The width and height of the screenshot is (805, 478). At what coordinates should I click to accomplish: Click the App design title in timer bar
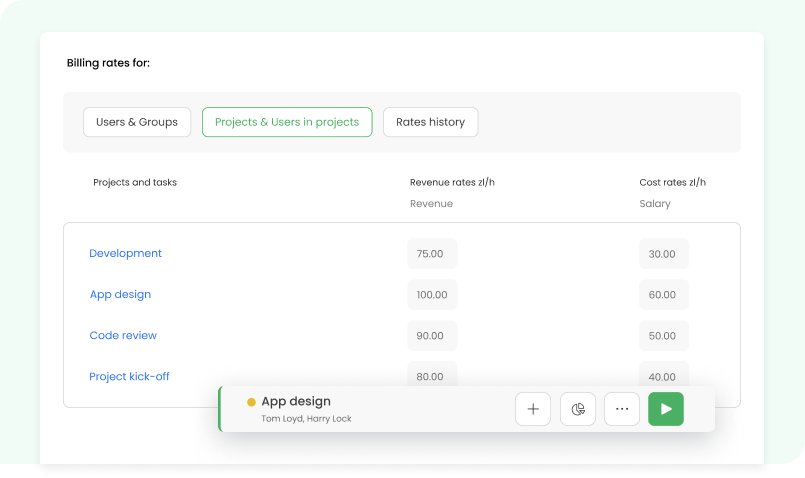click(296, 401)
